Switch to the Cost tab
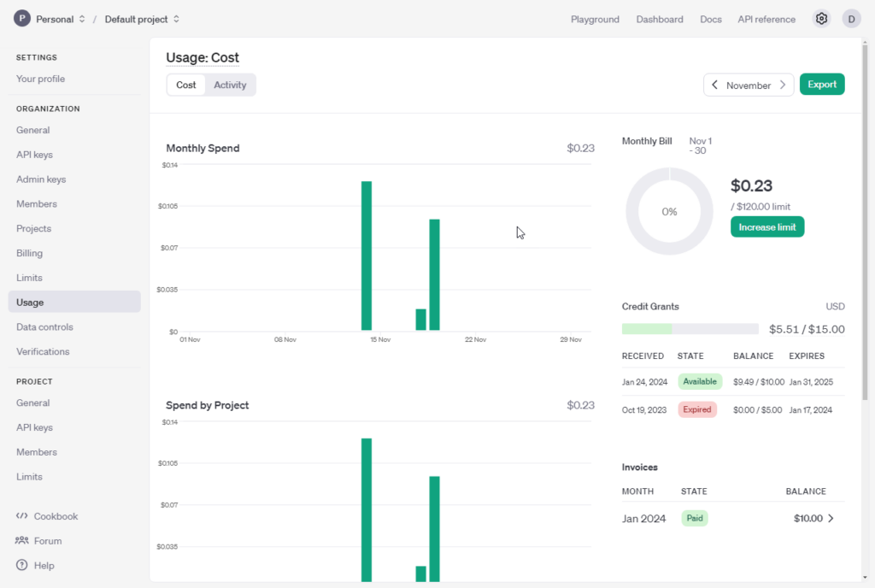875x588 pixels. tap(185, 85)
